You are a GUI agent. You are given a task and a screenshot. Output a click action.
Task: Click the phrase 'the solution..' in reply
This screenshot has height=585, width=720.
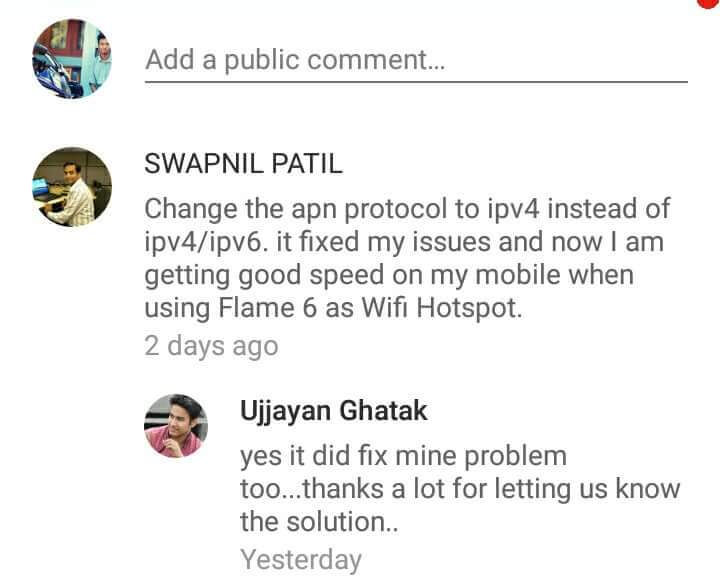tap(319, 522)
